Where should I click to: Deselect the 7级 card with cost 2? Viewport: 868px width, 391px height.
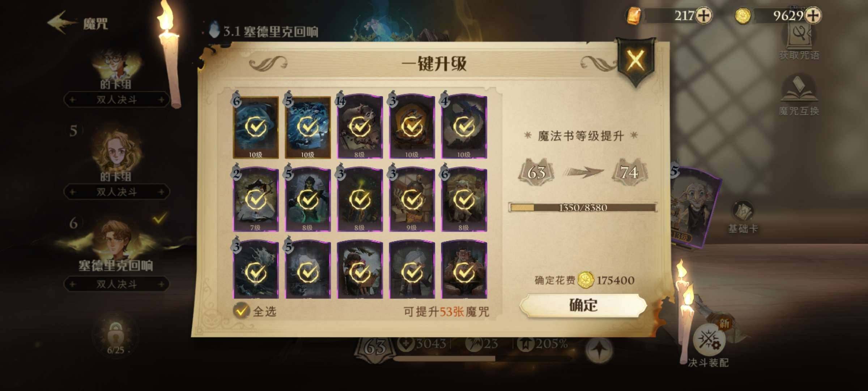[256, 200]
